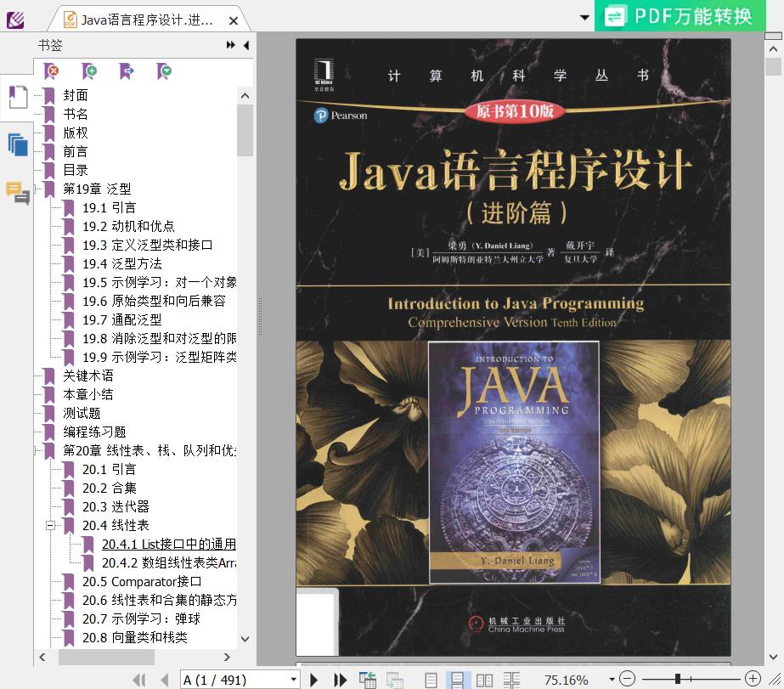
Task: Click the bookmarks panel scroll-down arrow
Action: [x=245, y=639]
